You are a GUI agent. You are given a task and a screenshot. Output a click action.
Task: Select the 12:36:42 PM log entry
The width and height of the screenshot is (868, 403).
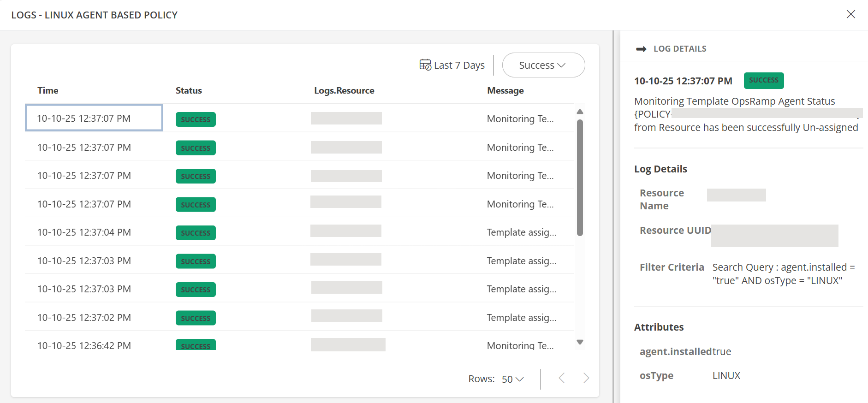(x=84, y=345)
